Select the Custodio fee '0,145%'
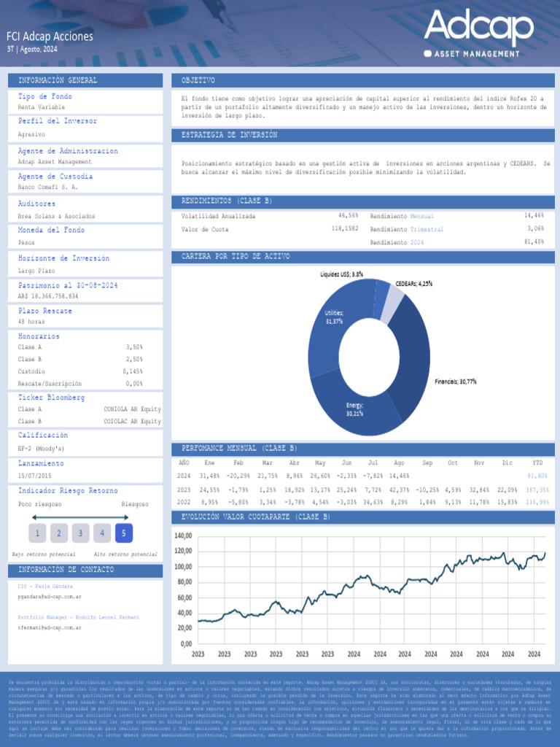 pyautogui.click(x=133, y=371)
